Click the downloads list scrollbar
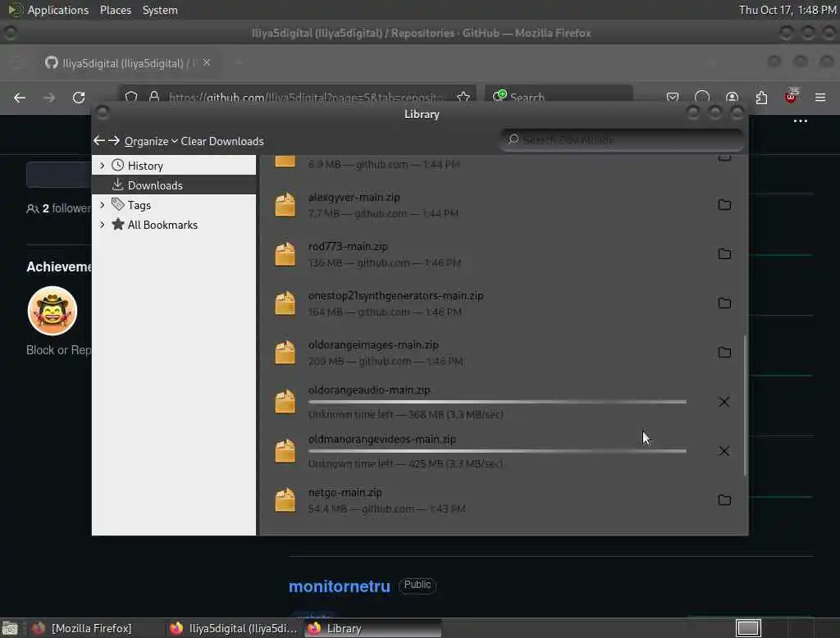The image size is (840, 638). (745, 405)
